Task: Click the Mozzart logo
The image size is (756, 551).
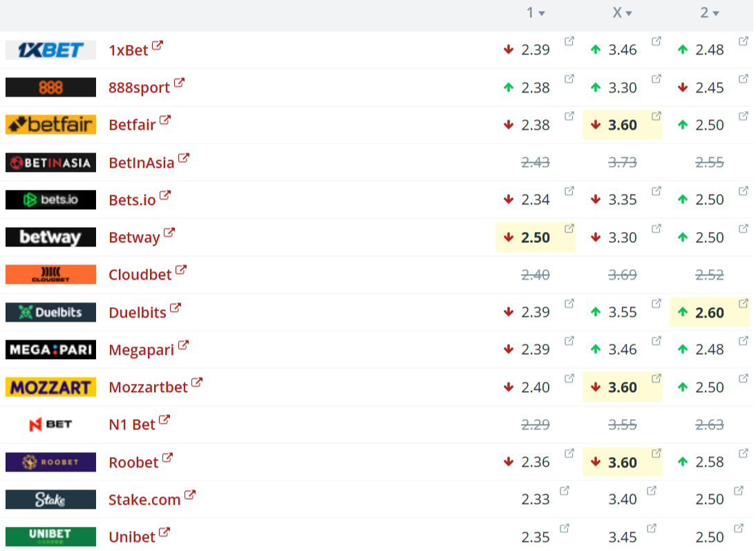Action: point(50,387)
